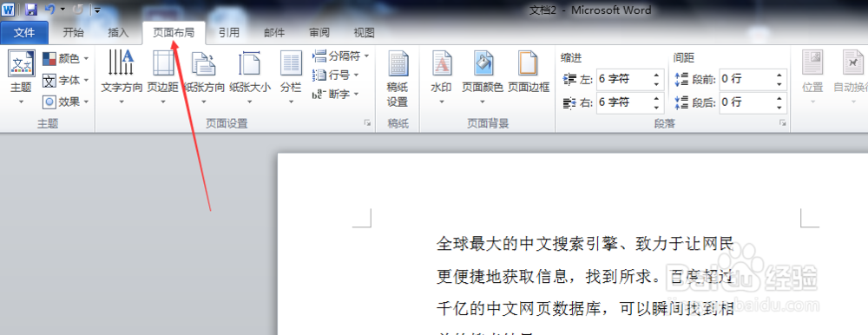The image size is (868, 335).
Task: Click Page Borders (页面边框) icon
Action: [x=528, y=63]
